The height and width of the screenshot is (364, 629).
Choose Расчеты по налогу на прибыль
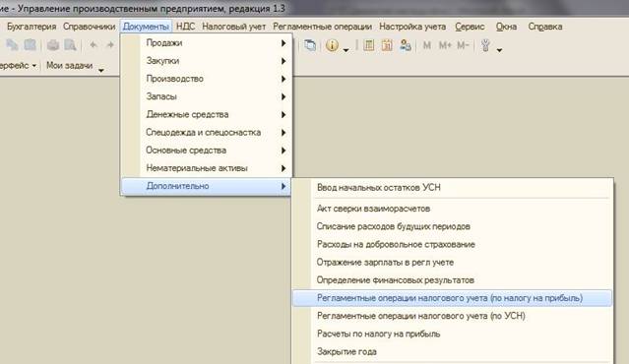click(453, 334)
